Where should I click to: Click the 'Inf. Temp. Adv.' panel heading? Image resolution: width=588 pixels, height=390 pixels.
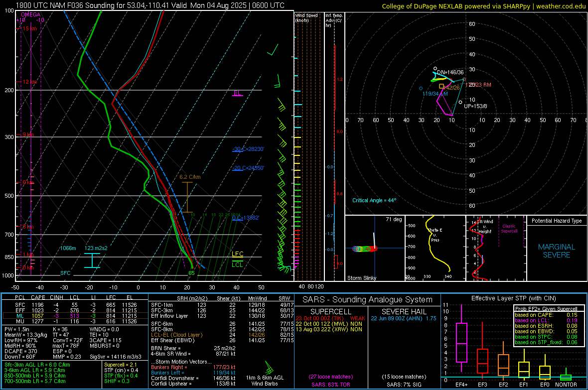pyautogui.click(x=334, y=20)
